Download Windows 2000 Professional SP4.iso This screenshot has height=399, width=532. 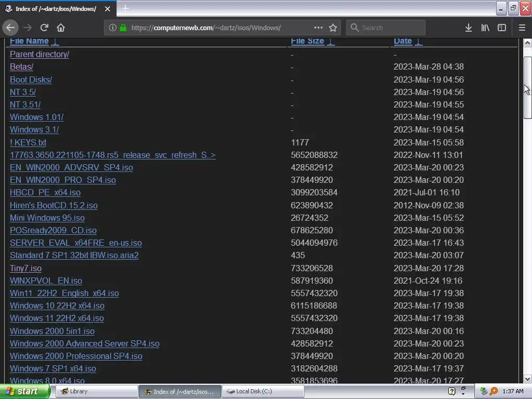[76, 356]
